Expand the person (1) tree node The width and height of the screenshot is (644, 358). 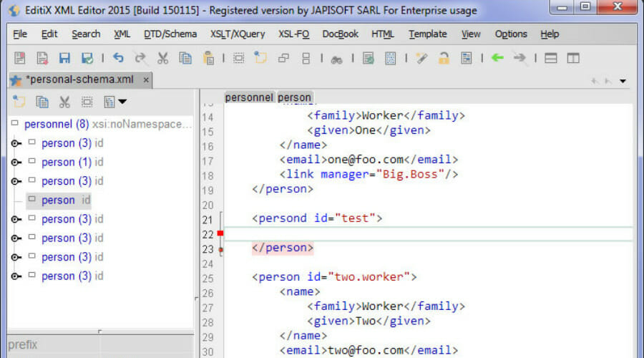coord(16,163)
